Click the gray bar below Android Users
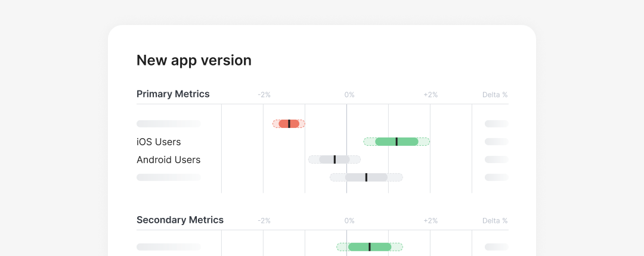This screenshot has height=256, width=644. 366,177
